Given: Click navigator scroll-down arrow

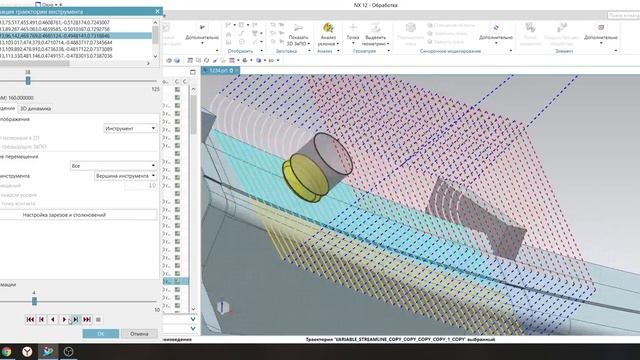Looking at the screenshot, I should pyautogui.click(x=193, y=309).
